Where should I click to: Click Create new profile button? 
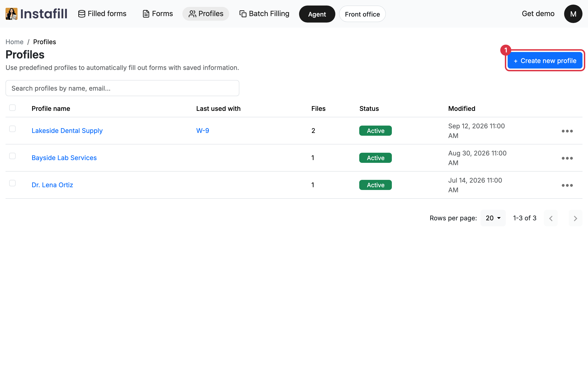pyautogui.click(x=545, y=60)
